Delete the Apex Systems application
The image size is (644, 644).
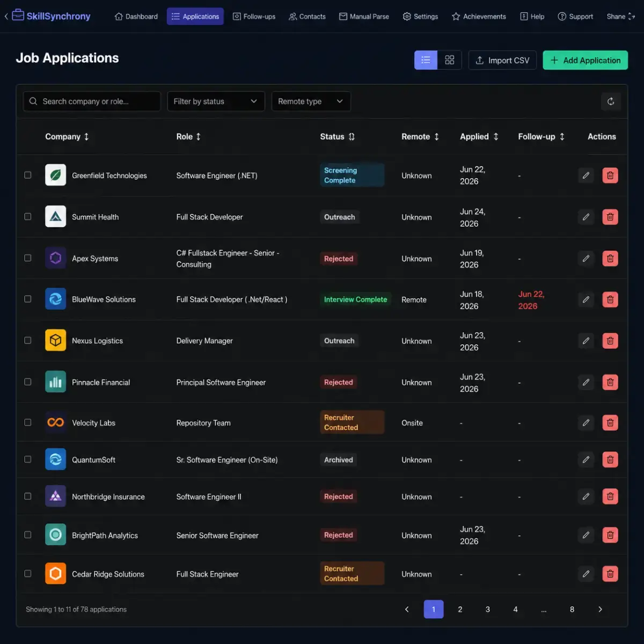coord(610,259)
